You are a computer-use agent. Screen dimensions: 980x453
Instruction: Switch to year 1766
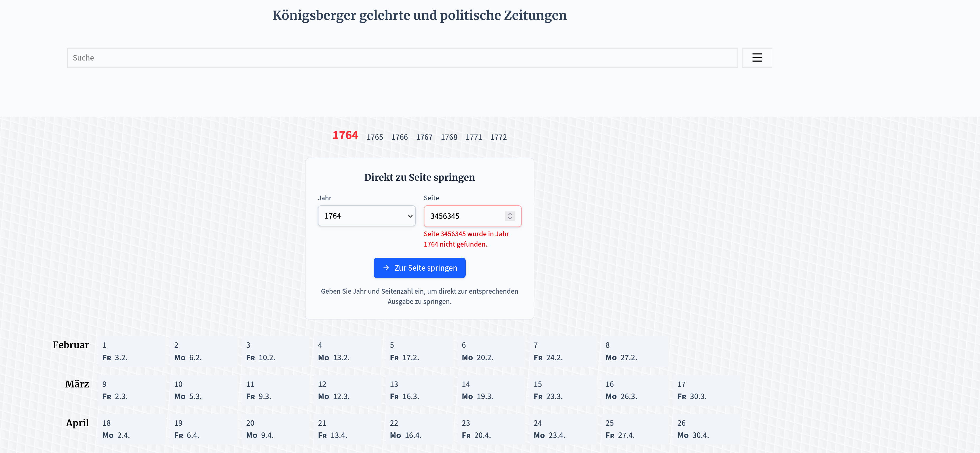(x=399, y=137)
